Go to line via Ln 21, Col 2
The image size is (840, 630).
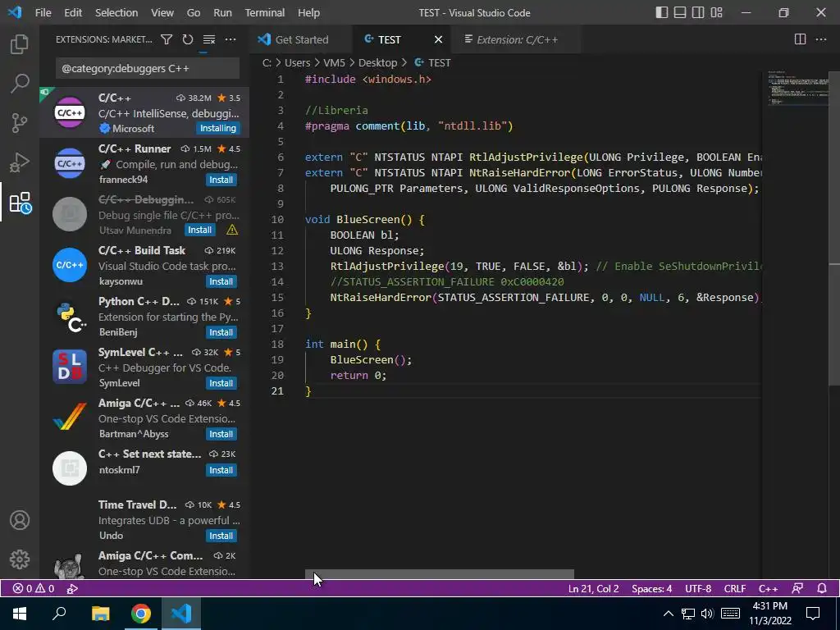click(593, 588)
